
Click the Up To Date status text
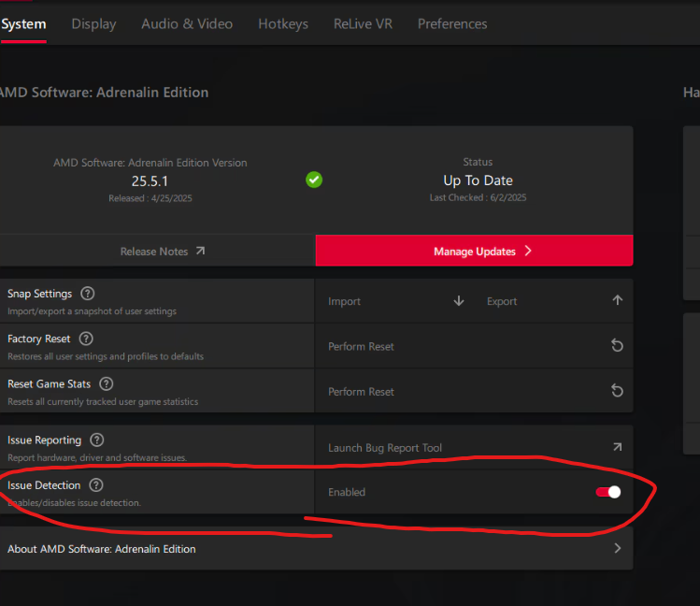(x=478, y=180)
